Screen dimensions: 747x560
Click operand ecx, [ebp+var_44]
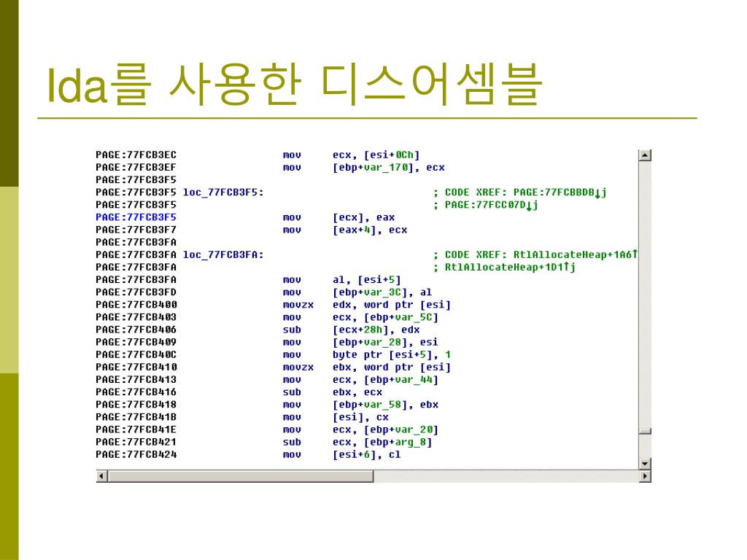385,379
